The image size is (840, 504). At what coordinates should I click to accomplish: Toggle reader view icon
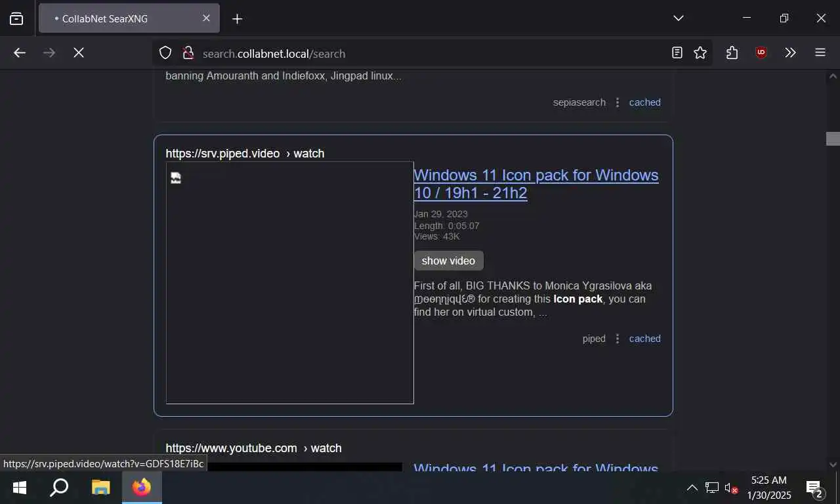(x=677, y=53)
